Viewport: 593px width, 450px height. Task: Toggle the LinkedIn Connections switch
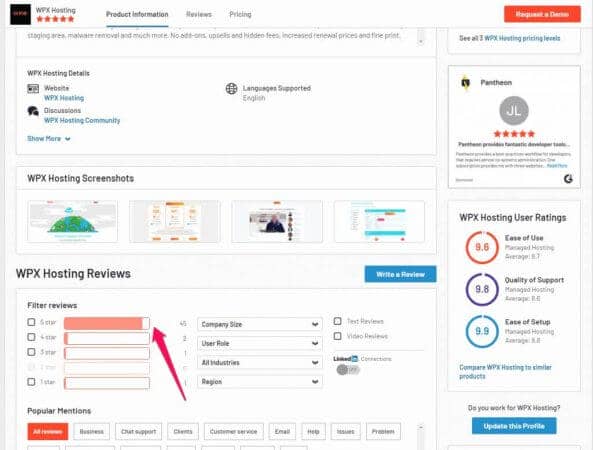(x=348, y=369)
